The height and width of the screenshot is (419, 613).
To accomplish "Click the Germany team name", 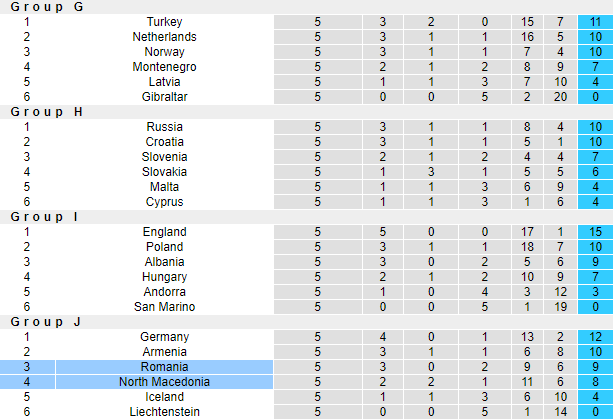I will coord(164,337).
